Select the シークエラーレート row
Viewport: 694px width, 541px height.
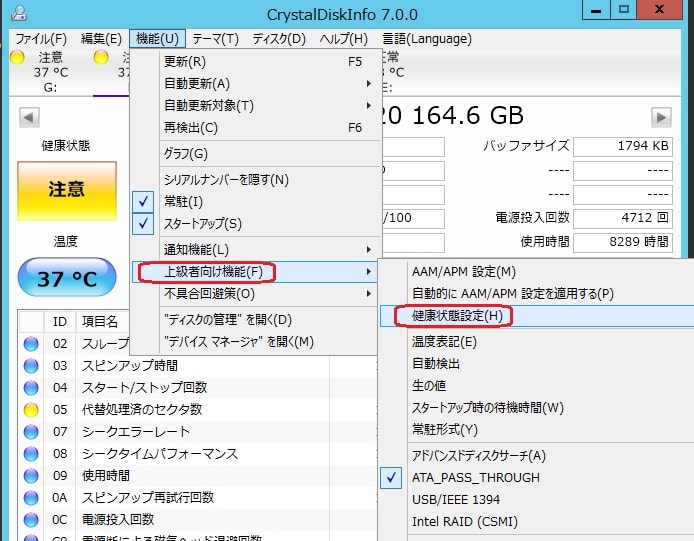[x=198, y=432]
